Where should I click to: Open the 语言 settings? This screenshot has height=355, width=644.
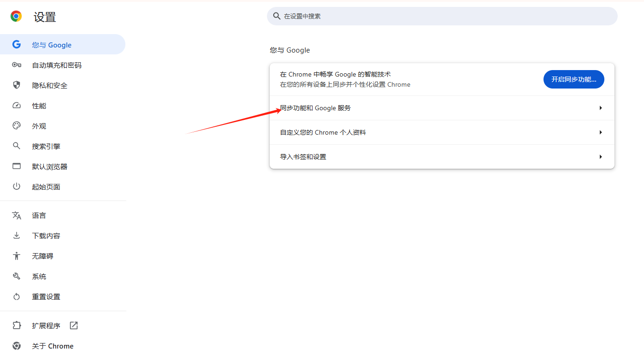click(x=63, y=215)
